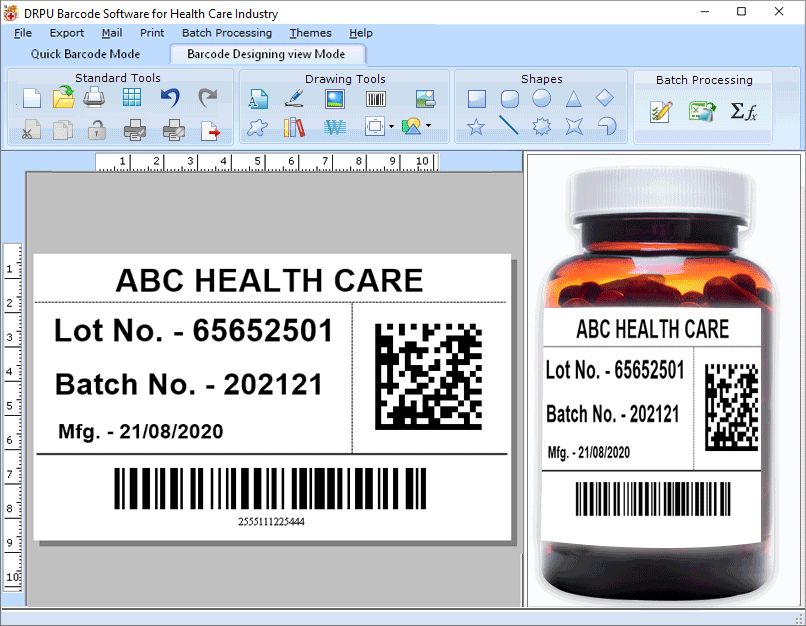The height and width of the screenshot is (626, 806).
Task: Select the shapes picture tool icon
Action: click(x=412, y=126)
